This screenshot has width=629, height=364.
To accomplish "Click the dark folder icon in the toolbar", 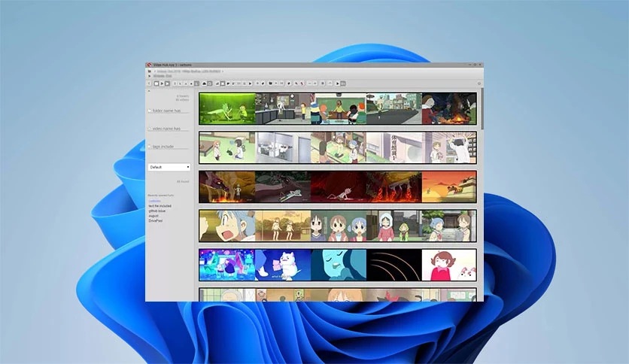I will [270, 83].
